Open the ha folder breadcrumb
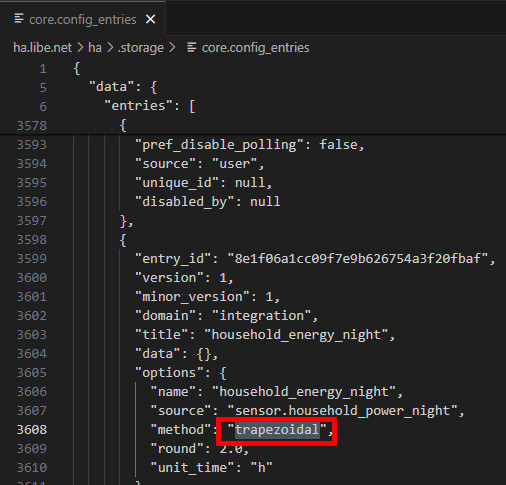This screenshot has height=485, width=506. tap(95, 48)
